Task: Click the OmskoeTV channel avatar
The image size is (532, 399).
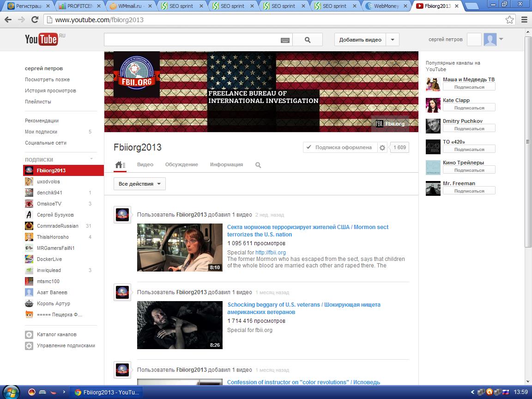Action: tap(29, 204)
